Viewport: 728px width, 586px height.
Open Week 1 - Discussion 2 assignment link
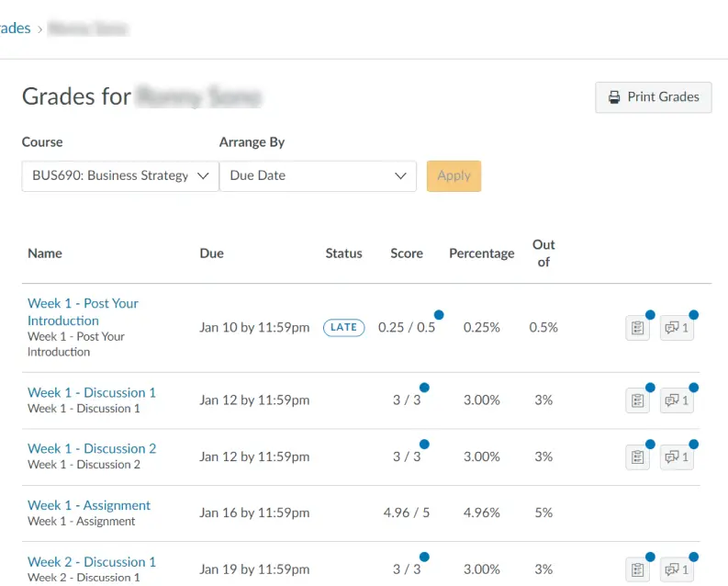(x=92, y=448)
